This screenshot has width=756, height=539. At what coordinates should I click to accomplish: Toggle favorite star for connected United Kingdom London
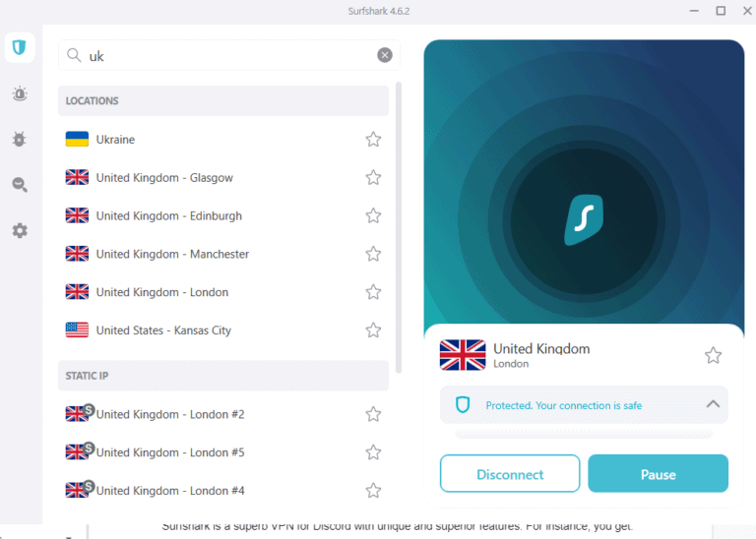pyautogui.click(x=714, y=355)
